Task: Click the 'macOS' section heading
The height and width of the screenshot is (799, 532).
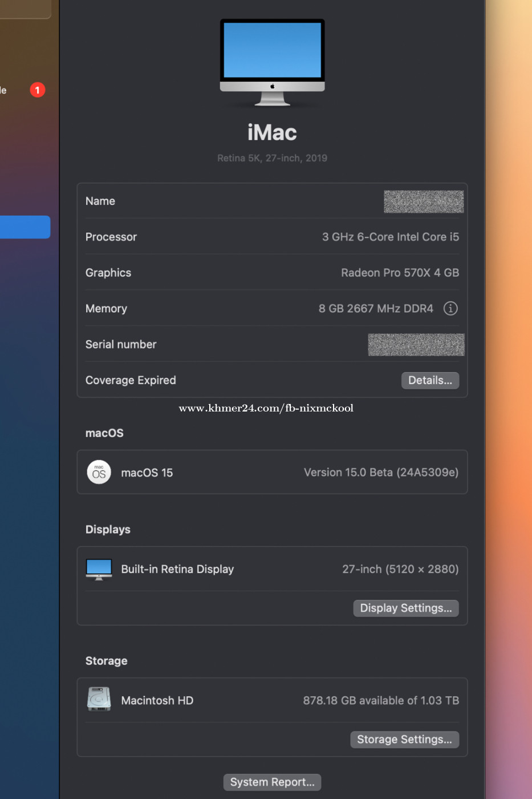Action: (x=104, y=433)
